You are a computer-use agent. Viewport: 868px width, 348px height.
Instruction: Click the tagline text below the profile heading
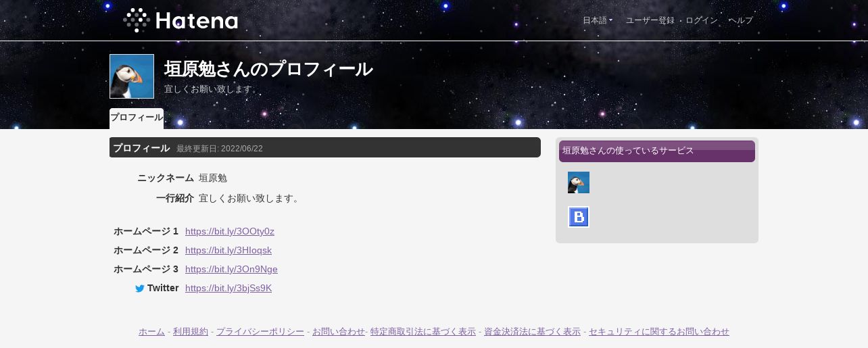point(212,89)
